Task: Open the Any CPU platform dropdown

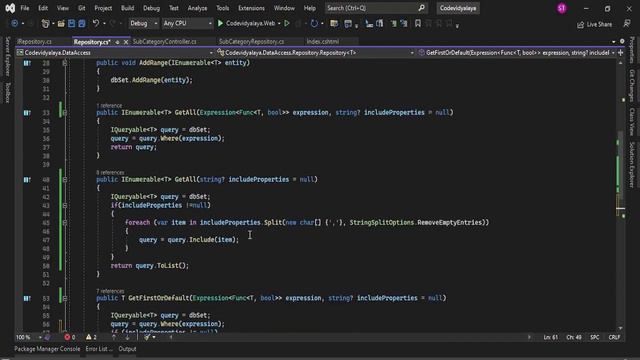Action: pos(187,24)
